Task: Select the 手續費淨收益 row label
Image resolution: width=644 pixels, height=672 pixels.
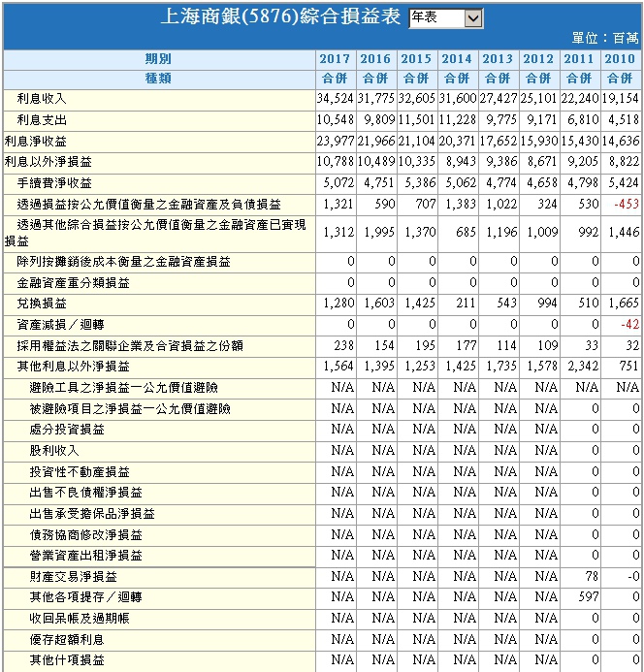Action: pyautogui.click(x=54, y=183)
